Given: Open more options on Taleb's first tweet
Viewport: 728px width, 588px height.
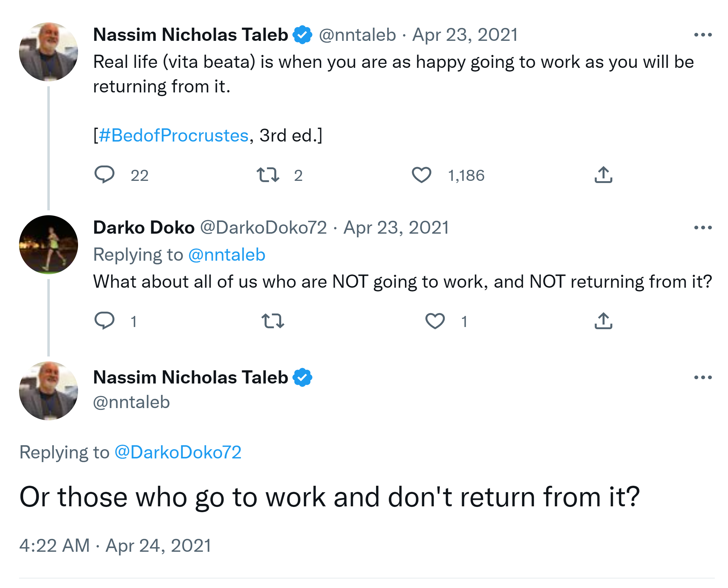Looking at the screenshot, I should [702, 35].
